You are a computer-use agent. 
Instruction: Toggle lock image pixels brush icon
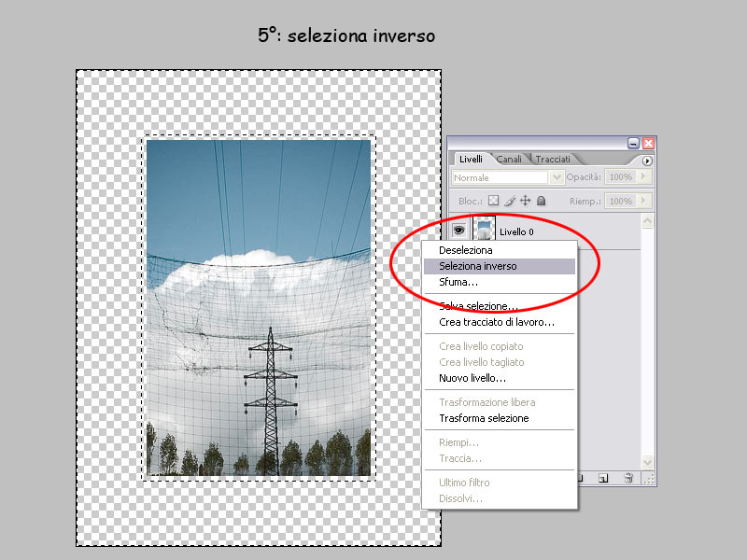510,201
